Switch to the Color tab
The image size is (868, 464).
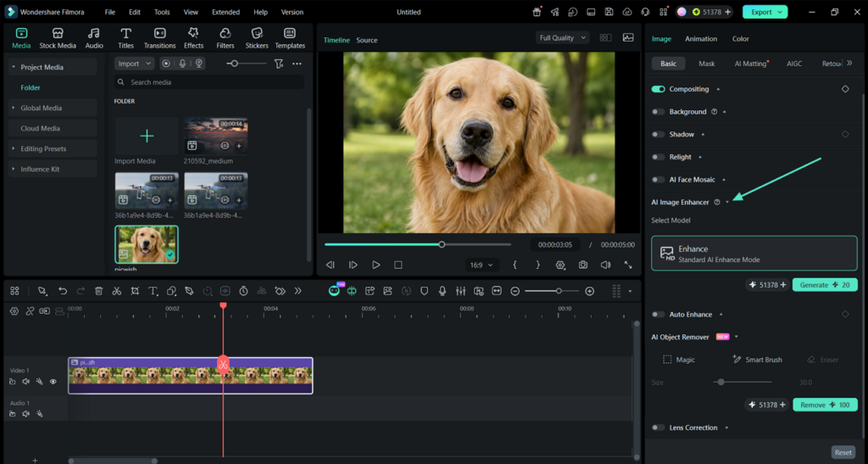click(x=741, y=39)
